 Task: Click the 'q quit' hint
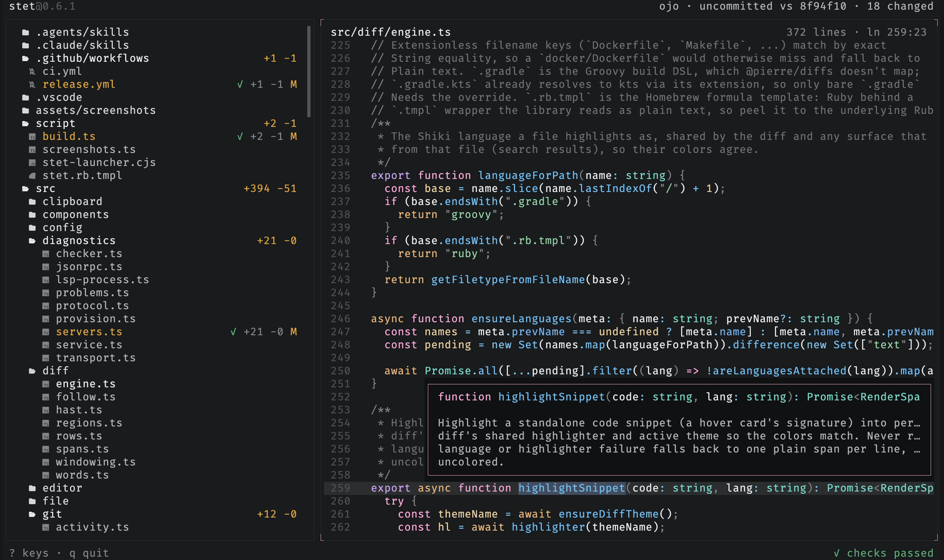click(x=89, y=553)
